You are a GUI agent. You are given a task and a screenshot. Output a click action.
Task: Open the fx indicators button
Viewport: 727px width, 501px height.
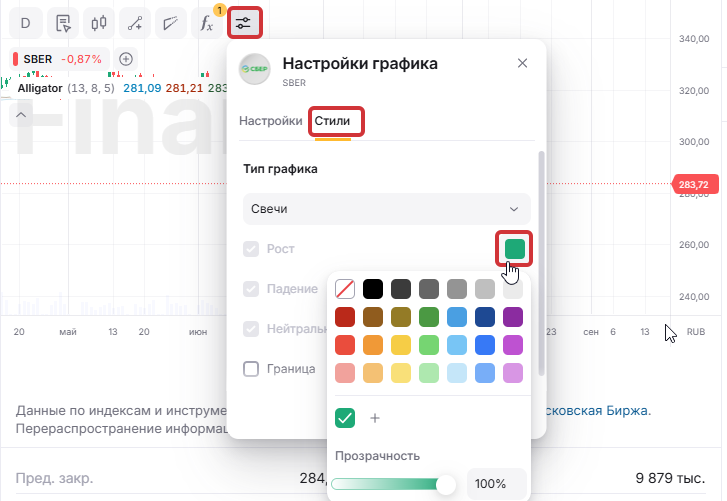coord(206,23)
